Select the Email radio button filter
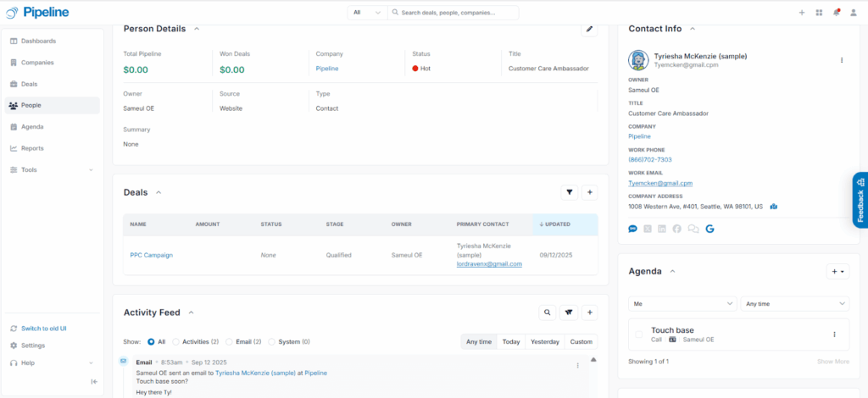This screenshot has height=398, width=868. pos(230,342)
